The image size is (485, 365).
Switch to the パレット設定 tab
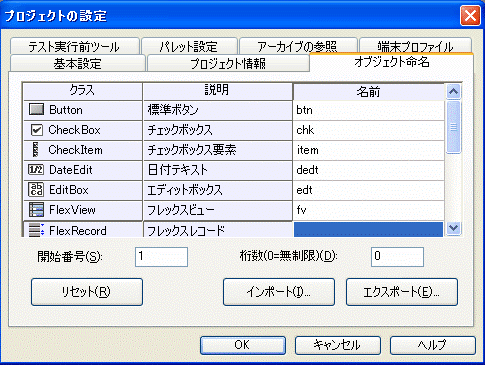pyautogui.click(x=189, y=46)
